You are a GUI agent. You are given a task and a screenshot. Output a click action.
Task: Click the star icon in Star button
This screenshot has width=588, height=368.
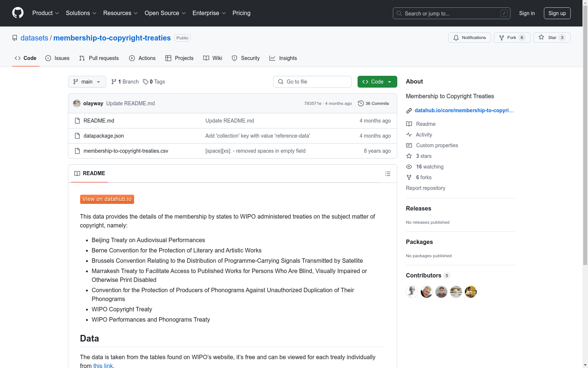coord(541,37)
